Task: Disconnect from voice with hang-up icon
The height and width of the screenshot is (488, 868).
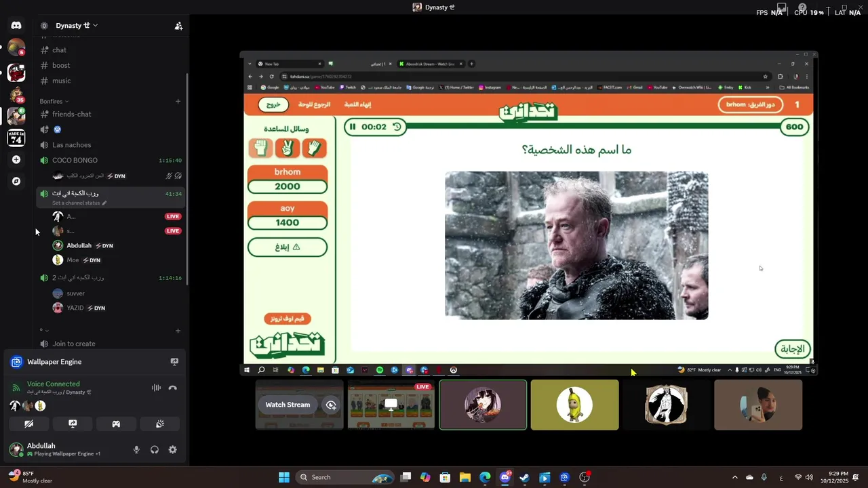Action: (x=172, y=388)
